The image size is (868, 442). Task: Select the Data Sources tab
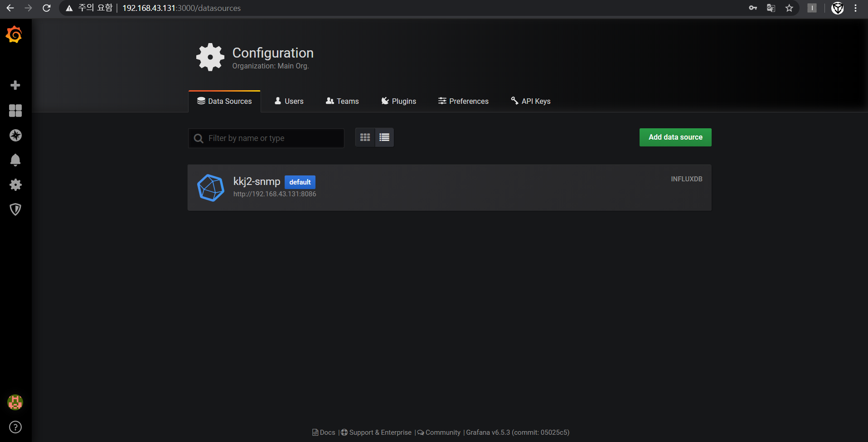pyautogui.click(x=224, y=101)
